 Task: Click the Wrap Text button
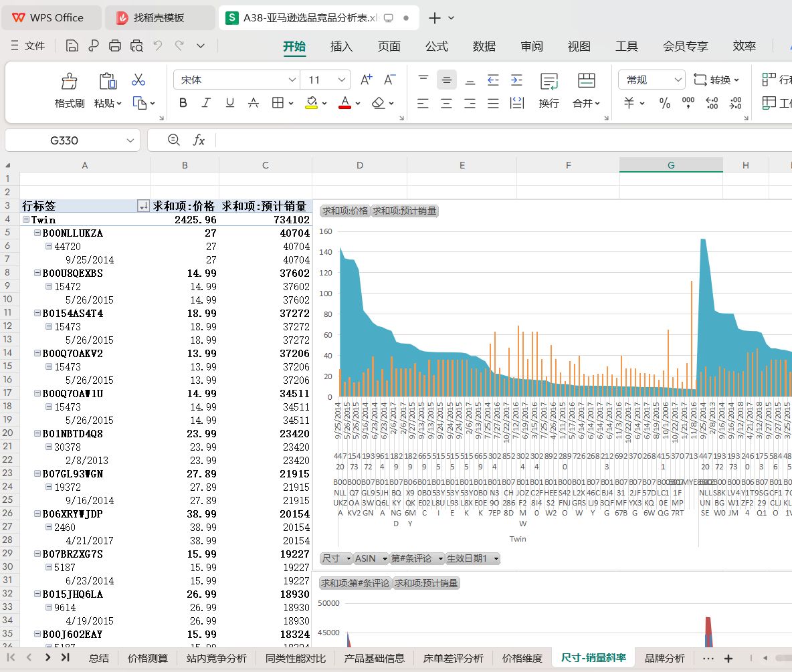tap(549, 91)
